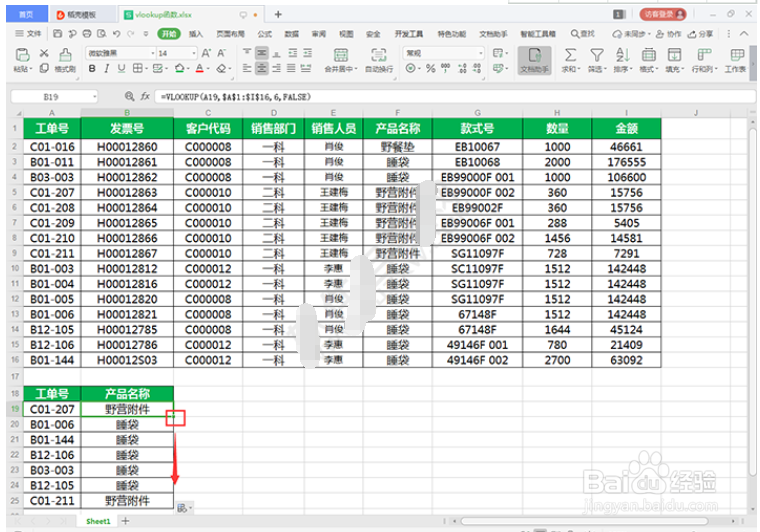760x532 pixels.
Task: Click the red guest login button
Action: tap(663, 14)
